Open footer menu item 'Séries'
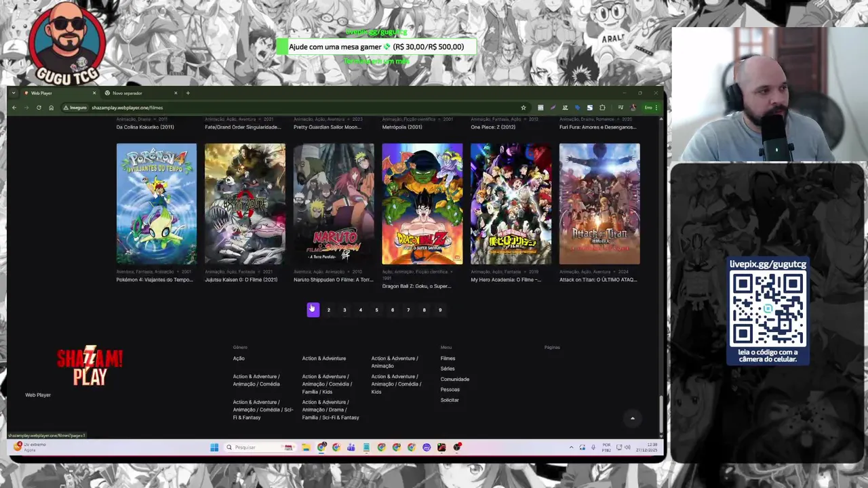The width and height of the screenshot is (868, 488). coord(448,369)
